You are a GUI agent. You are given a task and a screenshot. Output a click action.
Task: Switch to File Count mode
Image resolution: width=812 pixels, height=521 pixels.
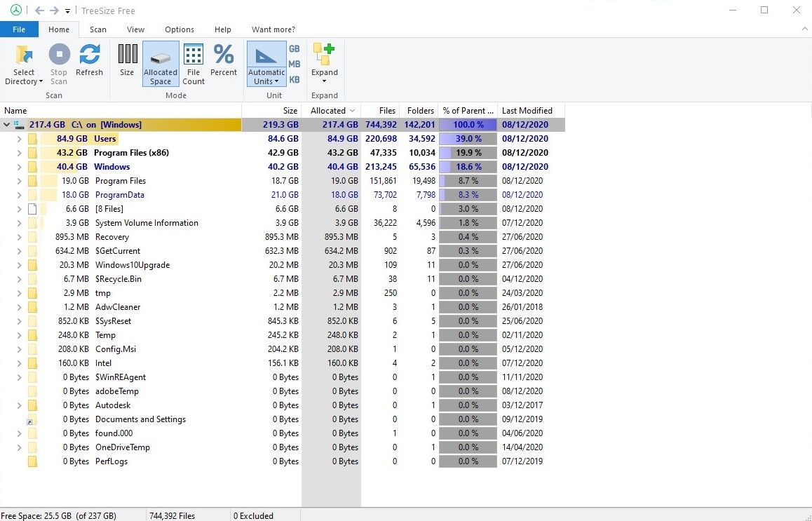coord(193,64)
